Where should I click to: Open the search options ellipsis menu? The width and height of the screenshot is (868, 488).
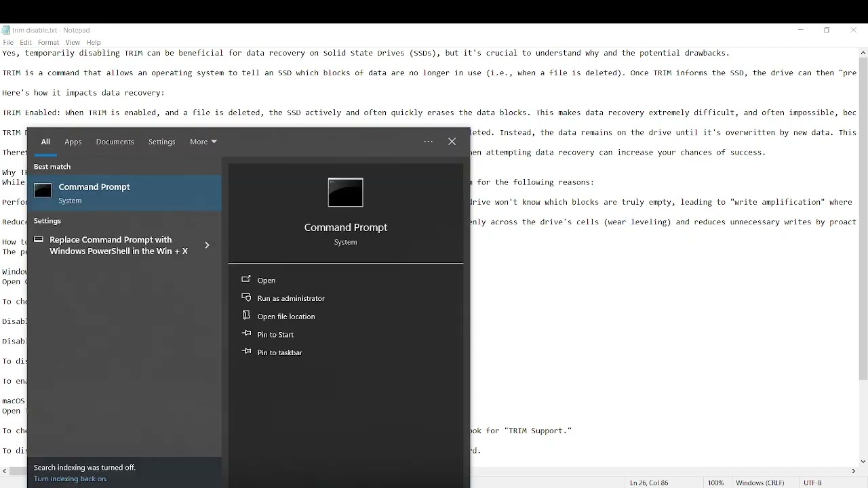(x=429, y=142)
